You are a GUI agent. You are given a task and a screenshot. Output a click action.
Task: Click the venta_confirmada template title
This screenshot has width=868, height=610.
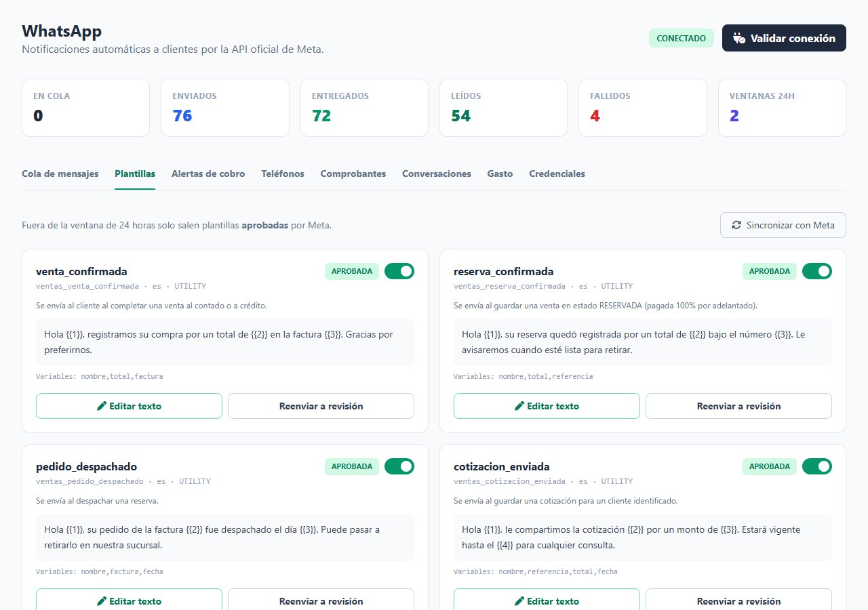(81, 271)
